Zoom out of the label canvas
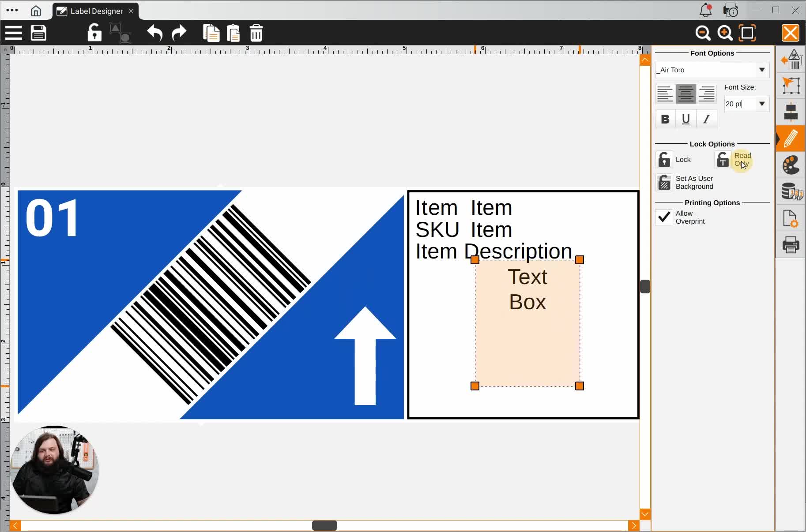806x532 pixels. pyautogui.click(x=703, y=33)
